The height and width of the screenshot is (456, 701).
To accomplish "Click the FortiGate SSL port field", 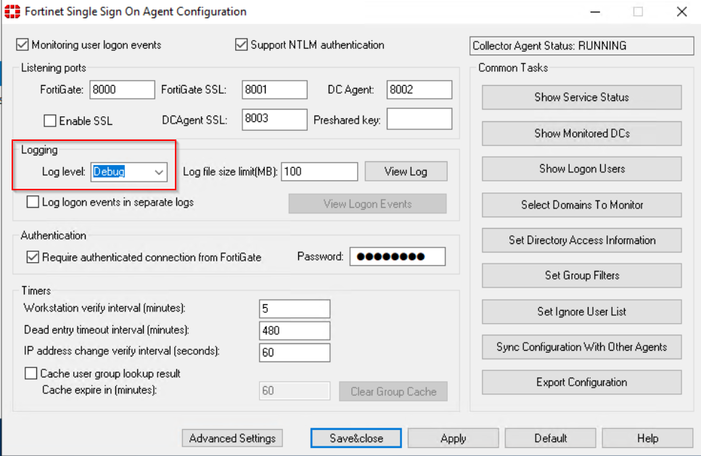I will click(x=274, y=90).
